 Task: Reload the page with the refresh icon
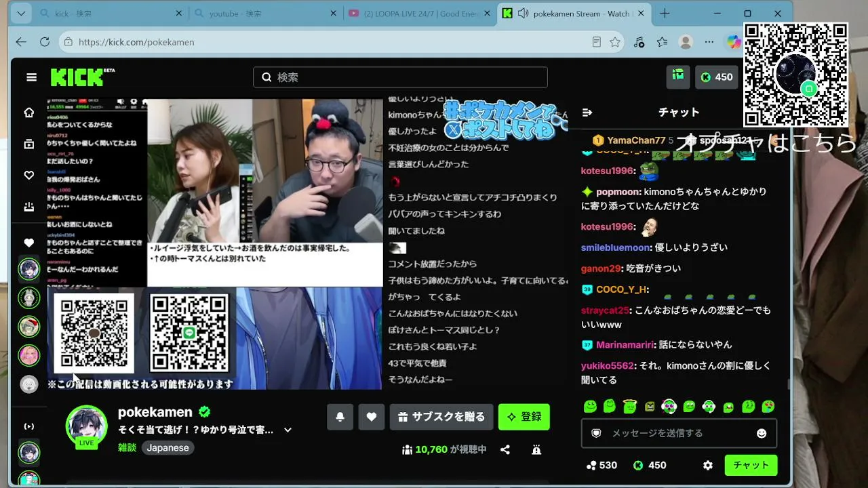tap(45, 42)
